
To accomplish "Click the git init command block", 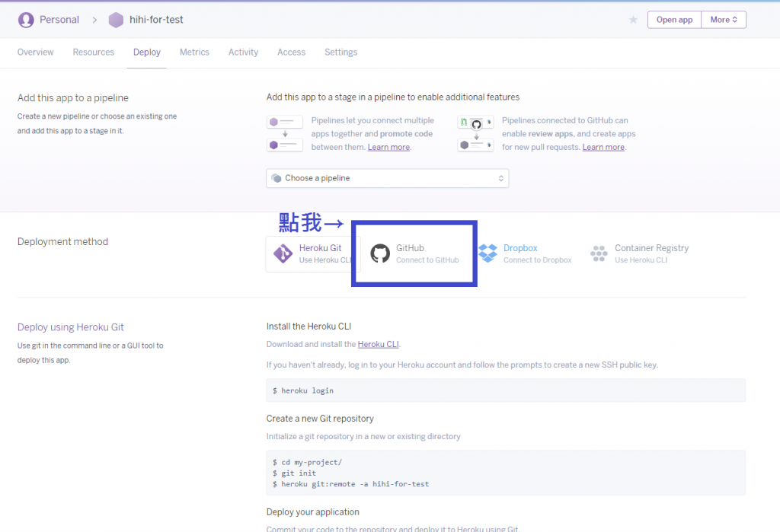I will coord(506,473).
